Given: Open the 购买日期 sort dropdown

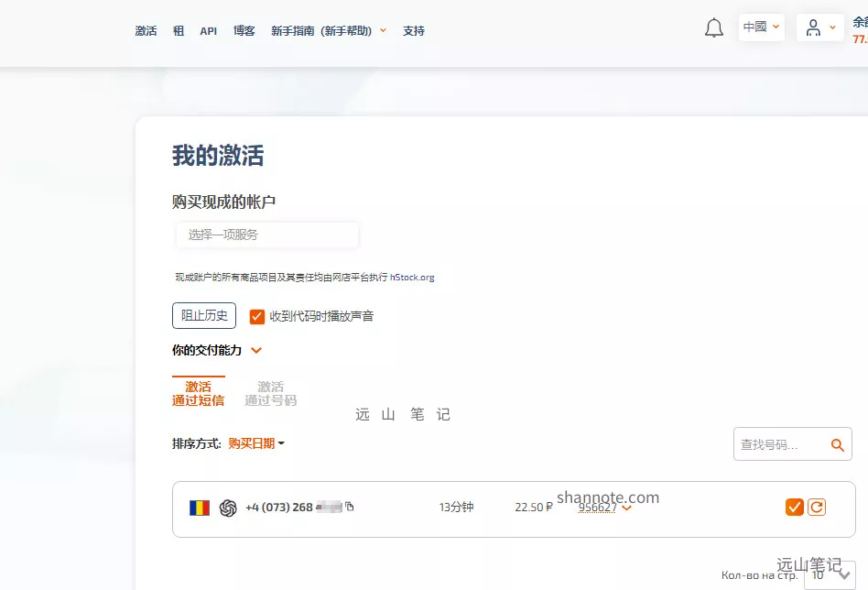Looking at the screenshot, I should [256, 443].
